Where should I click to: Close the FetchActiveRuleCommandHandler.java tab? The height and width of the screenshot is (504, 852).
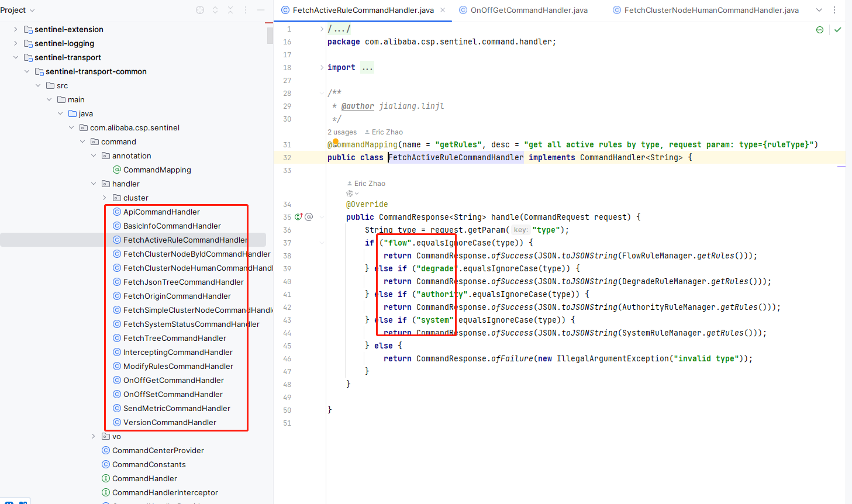pos(443,10)
